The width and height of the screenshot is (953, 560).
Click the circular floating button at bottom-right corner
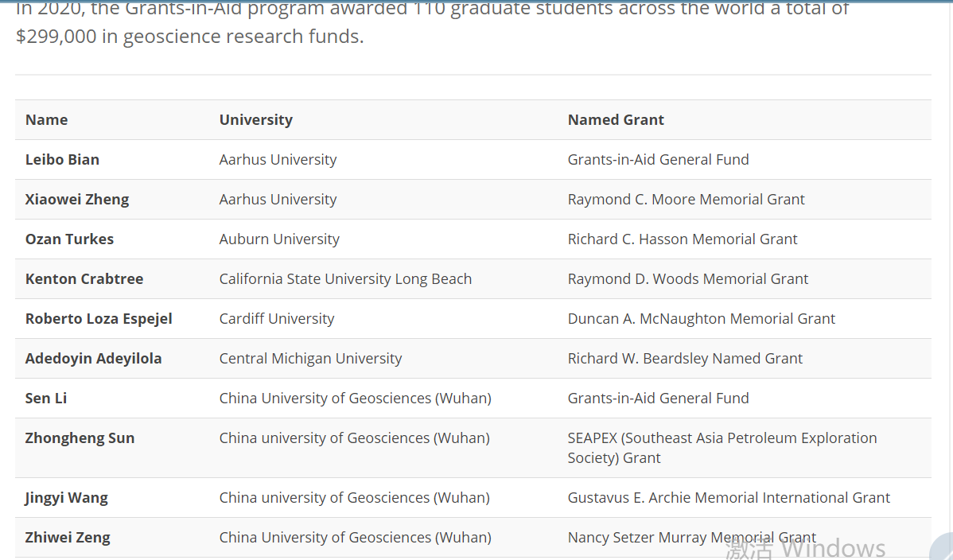[943, 550]
